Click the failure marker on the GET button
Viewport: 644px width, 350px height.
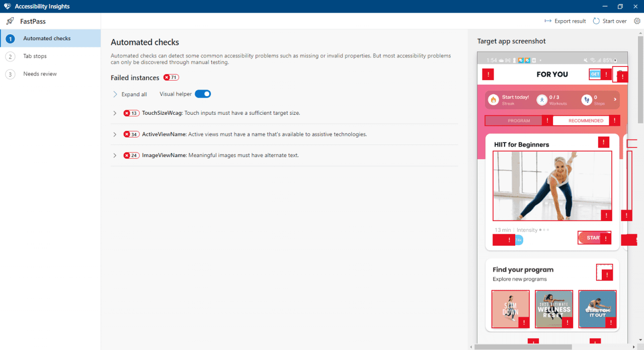pyautogui.click(x=606, y=75)
